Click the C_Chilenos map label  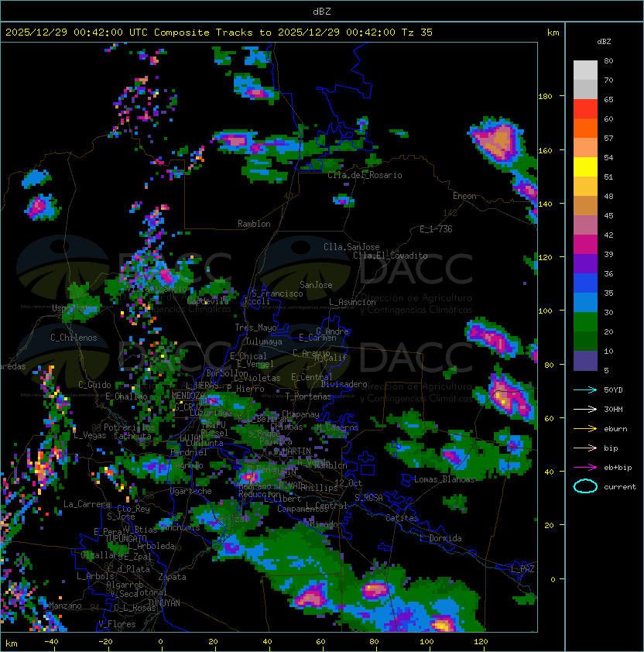pyautogui.click(x=74, y=338)
